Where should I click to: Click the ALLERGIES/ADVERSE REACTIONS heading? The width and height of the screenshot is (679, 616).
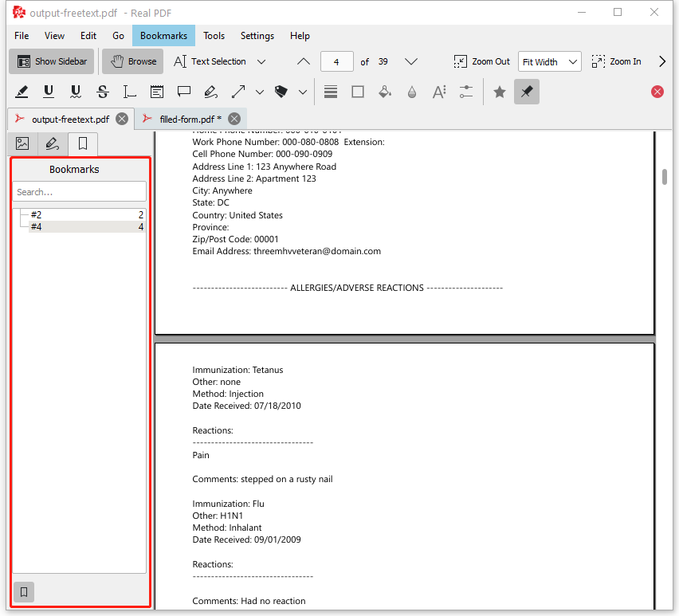[x=357, y=288]
